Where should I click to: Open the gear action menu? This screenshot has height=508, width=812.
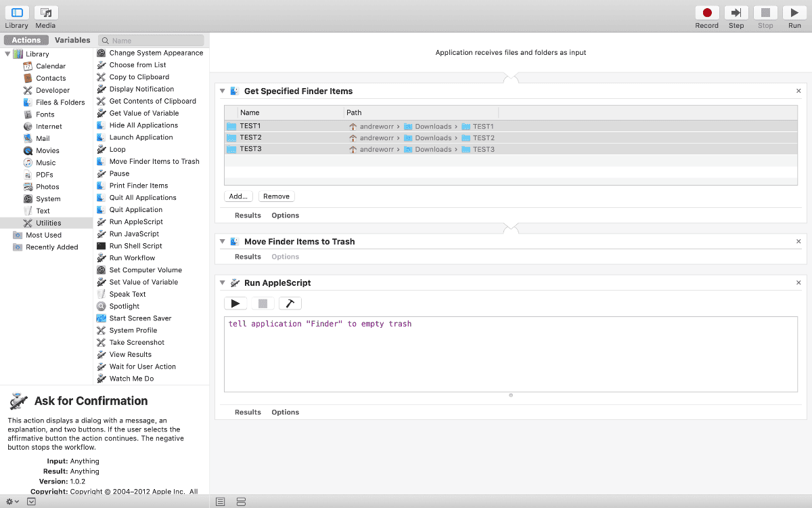(12, 502)
